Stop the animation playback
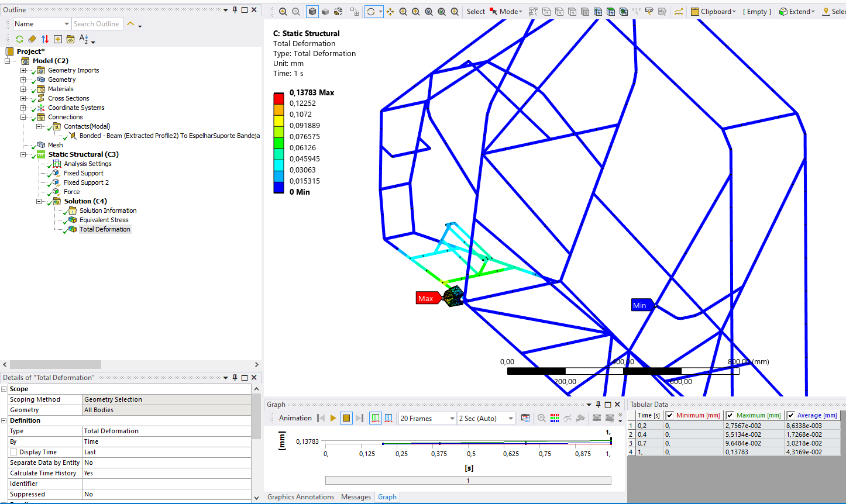846x504 pixels. (x=346, y=418)
